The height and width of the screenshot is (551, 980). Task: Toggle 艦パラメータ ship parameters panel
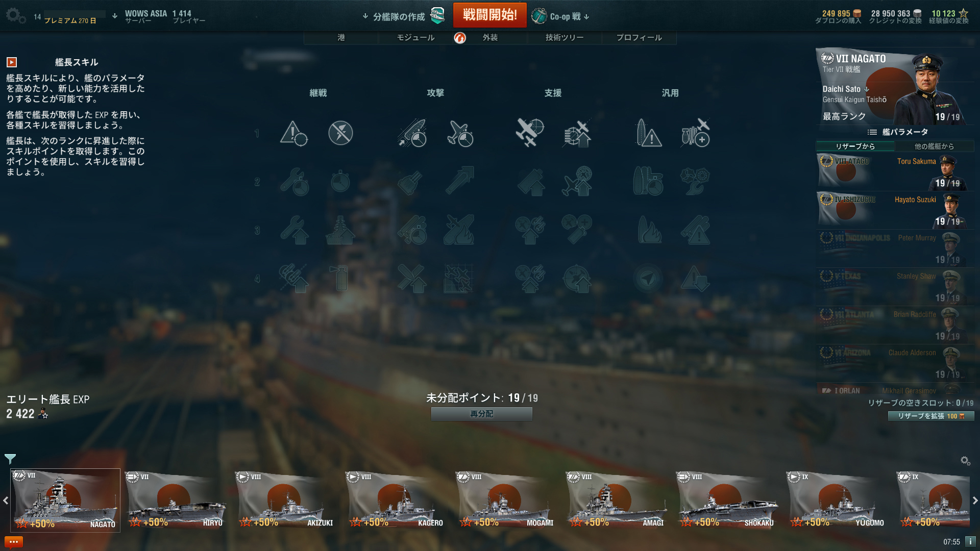pos(897,132)
